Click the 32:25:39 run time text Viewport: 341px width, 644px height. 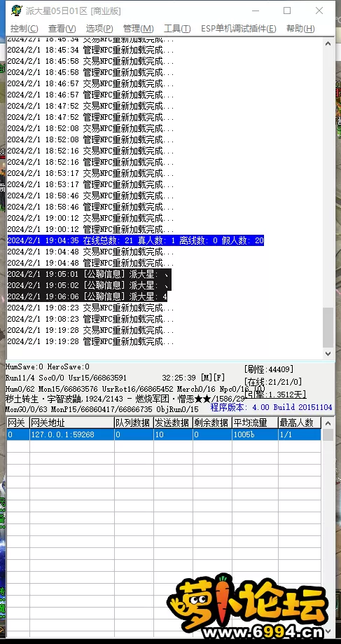click(x=179, y=378)
